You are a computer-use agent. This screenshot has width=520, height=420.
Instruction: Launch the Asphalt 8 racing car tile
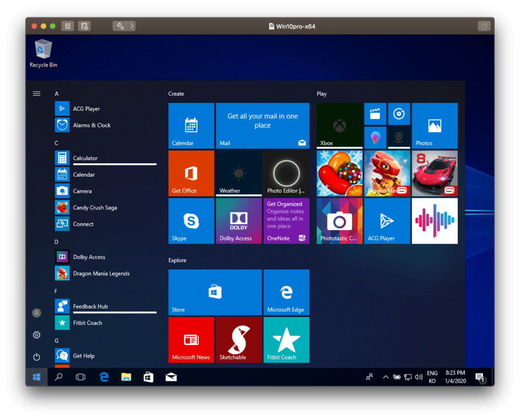(434, 173)
